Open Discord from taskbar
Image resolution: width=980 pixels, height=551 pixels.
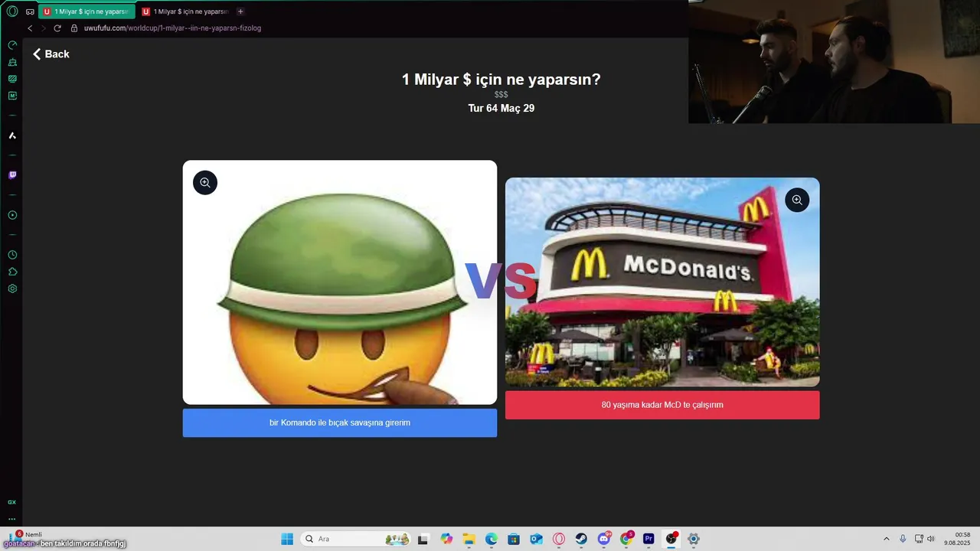pyautogui.click(x=604, y=539)
